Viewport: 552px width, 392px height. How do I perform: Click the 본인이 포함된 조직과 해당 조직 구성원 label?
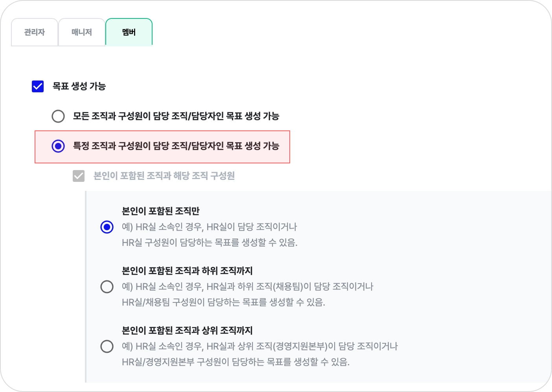pos(164,176)
